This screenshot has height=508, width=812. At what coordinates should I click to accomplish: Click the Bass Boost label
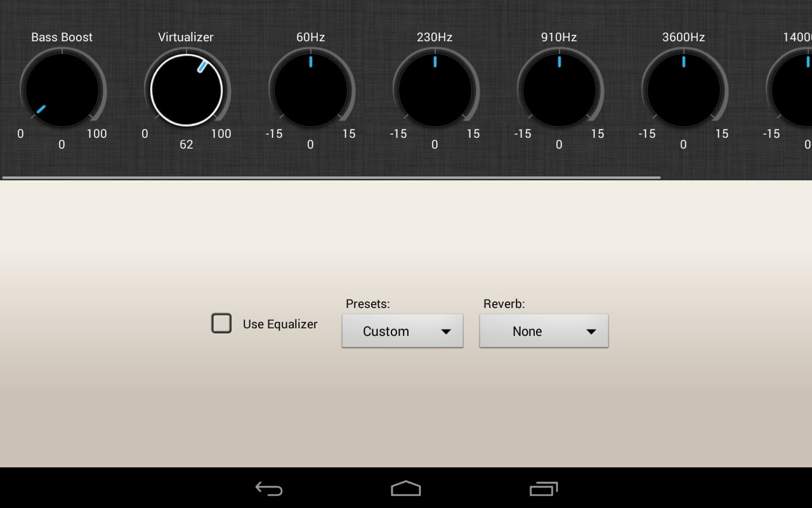[x=62, y=37]
